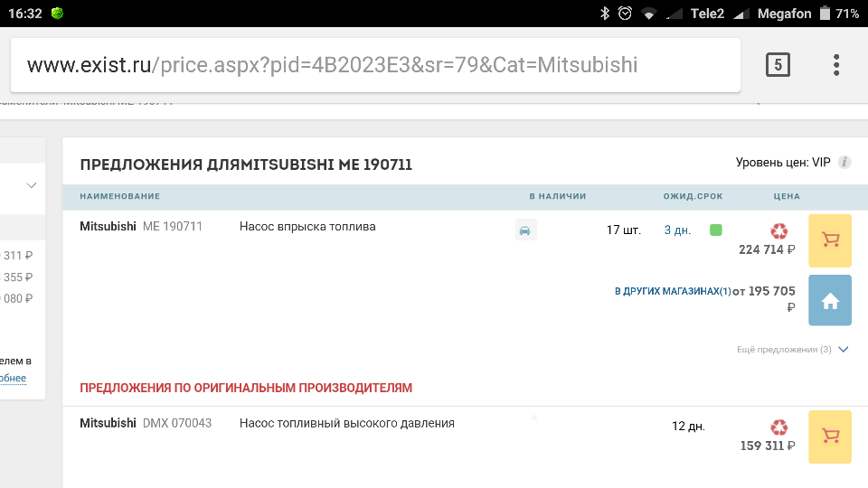
Task: Click the recycle icon above price 159 311 ₽
Action: tap(778, 427)
